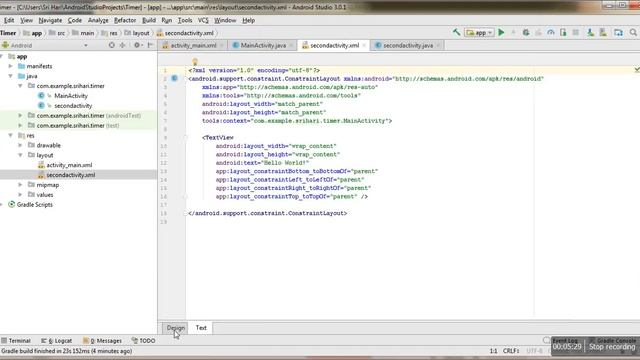Click the src breadcrumb in navigation bar
640x360 pixels.
tap(57, 33)
